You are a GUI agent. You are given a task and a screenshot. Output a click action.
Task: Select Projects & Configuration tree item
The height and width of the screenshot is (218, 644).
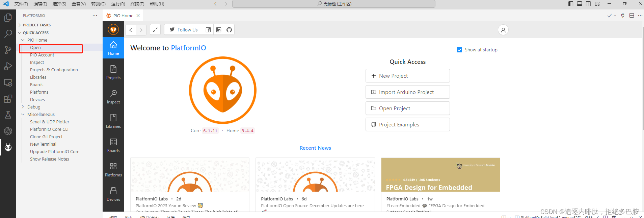[x=54, y=70]
